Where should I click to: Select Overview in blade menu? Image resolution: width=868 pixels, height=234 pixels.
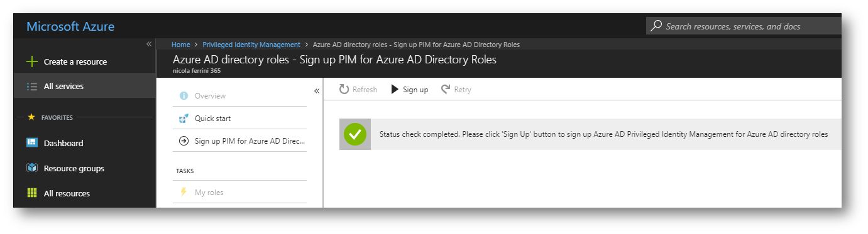[239, 96]
